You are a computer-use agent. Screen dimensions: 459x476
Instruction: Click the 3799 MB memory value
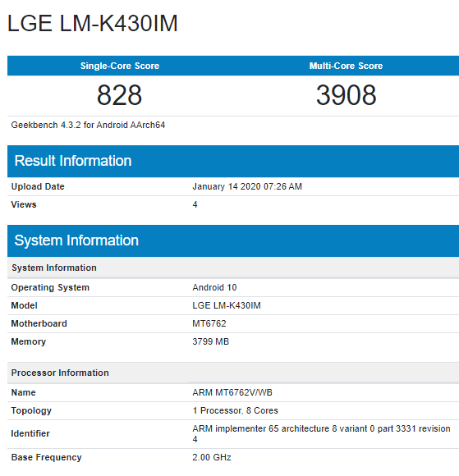[x=210, y=341]
